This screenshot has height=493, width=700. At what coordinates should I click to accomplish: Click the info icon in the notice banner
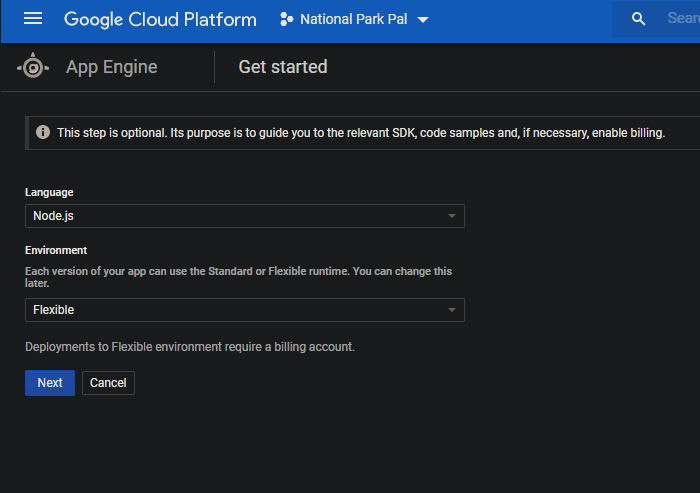(43, 132)
